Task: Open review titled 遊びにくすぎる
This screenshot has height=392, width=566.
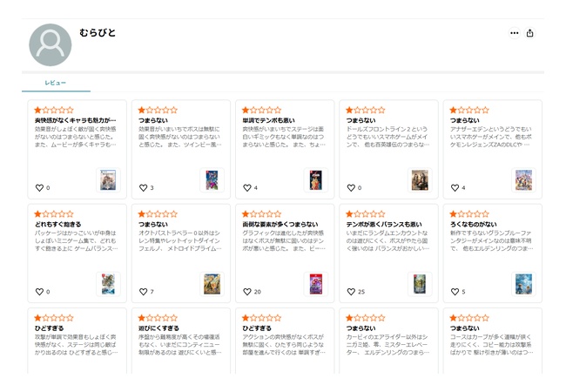Action: (x=158, y=328)
